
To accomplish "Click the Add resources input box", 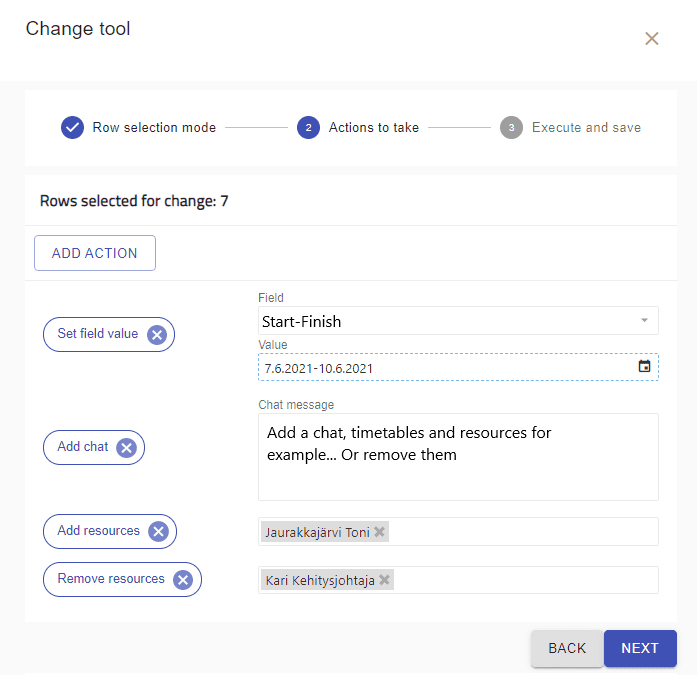I will click(458, 531).
